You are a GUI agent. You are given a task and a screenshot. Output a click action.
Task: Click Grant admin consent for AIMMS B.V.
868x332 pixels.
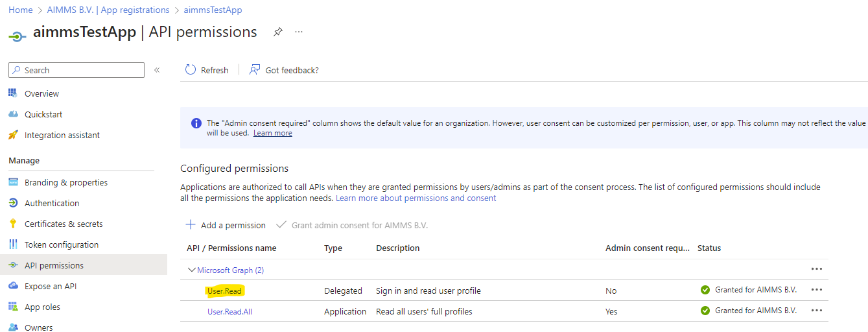click(x=352, y=225)
